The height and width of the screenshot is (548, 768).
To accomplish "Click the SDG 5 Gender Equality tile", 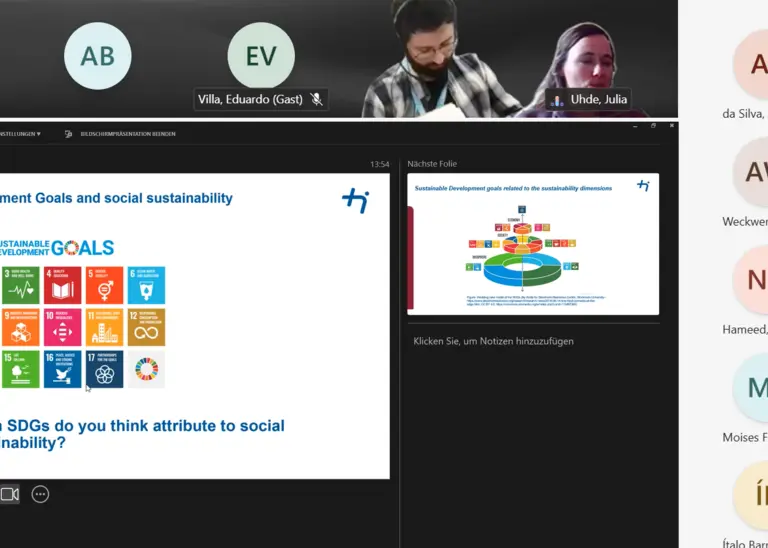I will pyautogui.click(x=104, y=285).
